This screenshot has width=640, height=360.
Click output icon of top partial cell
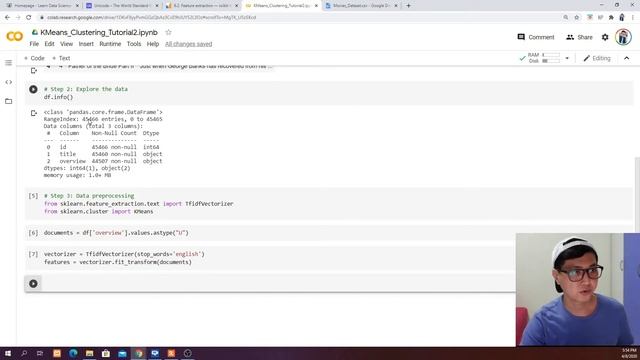point(34,71)
